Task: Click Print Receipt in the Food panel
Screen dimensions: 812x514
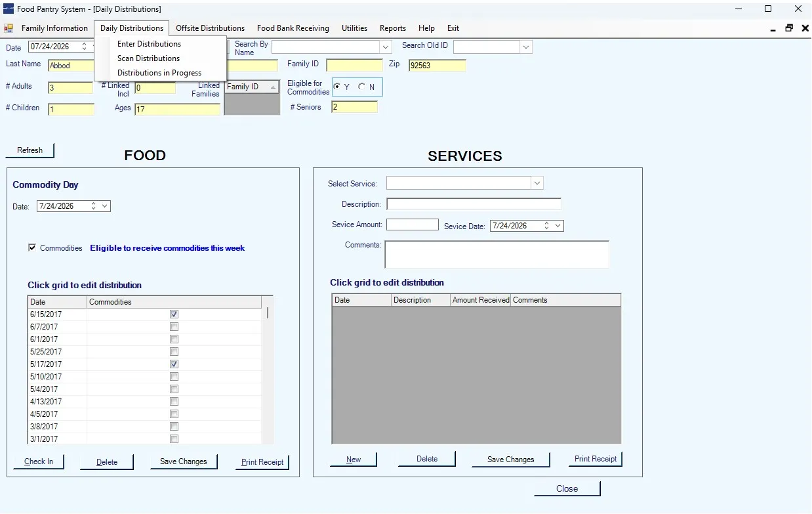Action: click(x=262, y=462)
